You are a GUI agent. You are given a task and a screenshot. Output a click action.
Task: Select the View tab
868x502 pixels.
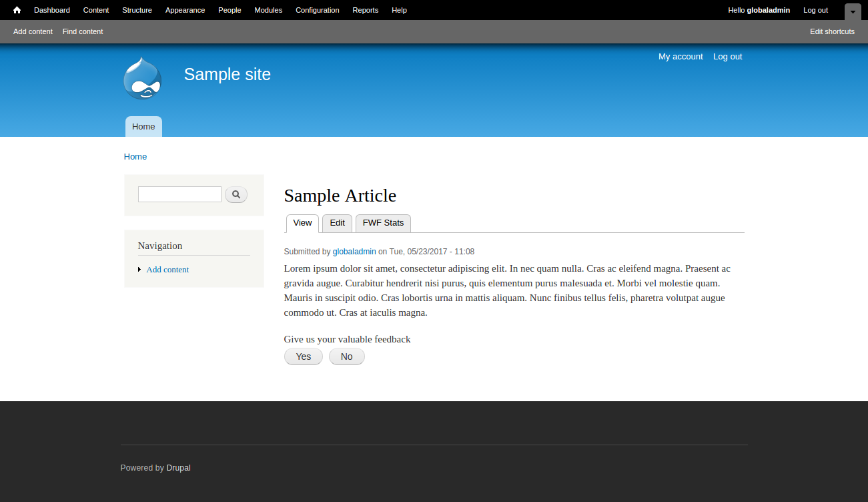302,223
